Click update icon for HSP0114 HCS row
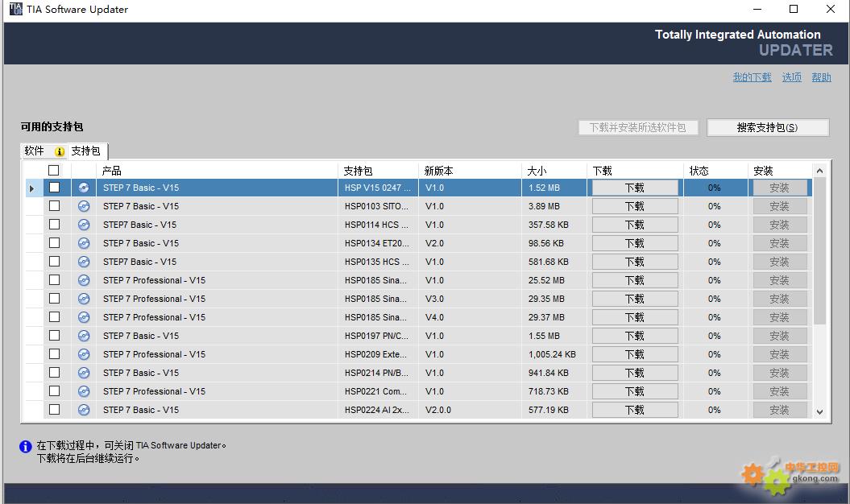The image size is (850, 504). [84, 225]
